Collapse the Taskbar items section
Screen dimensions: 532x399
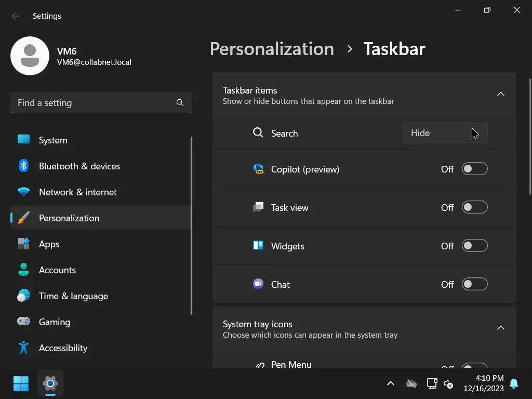point(501,94)
